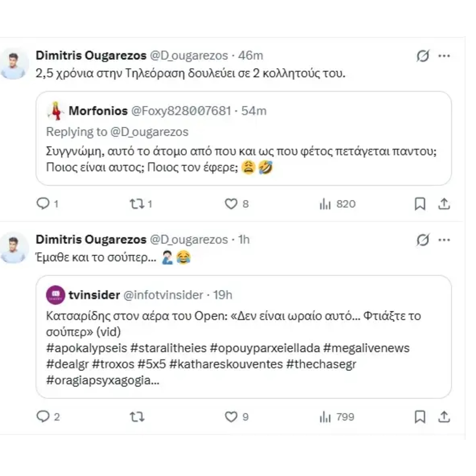
Task: Open the more options menu on the first tweet
Action: [445, 56]
